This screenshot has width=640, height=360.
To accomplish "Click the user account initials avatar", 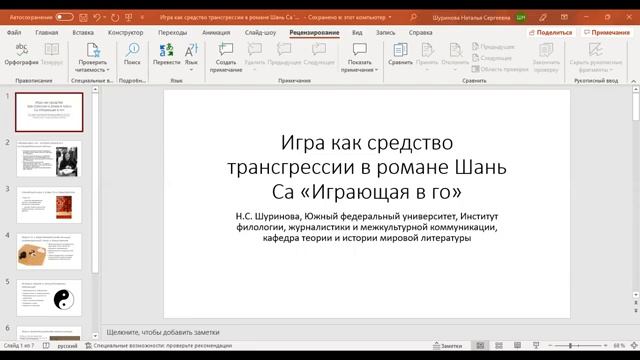I will click(x=521, y=18).
